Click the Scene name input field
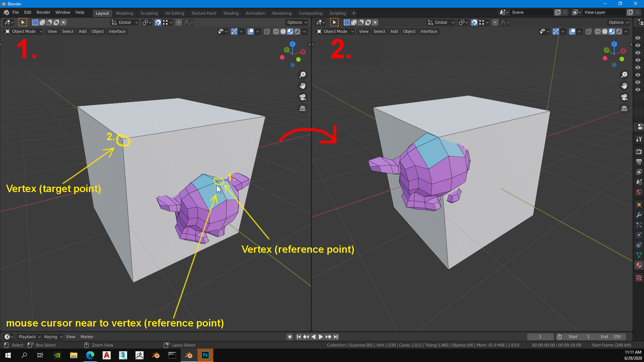This screenshot has width=644, height=362. pyautogui.click(x=532, y=12)
